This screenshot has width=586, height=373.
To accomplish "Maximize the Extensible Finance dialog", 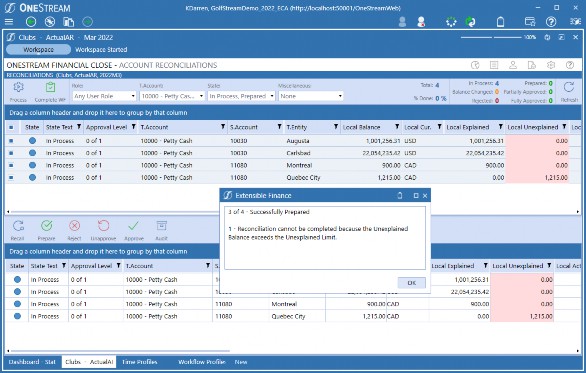I will tap(416, 195).
